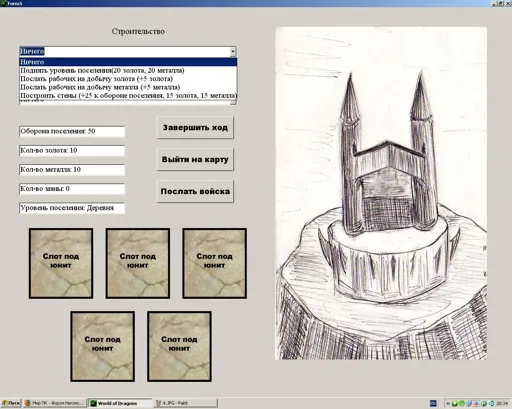Click the Завершить ход button

(x=195, y=127)
